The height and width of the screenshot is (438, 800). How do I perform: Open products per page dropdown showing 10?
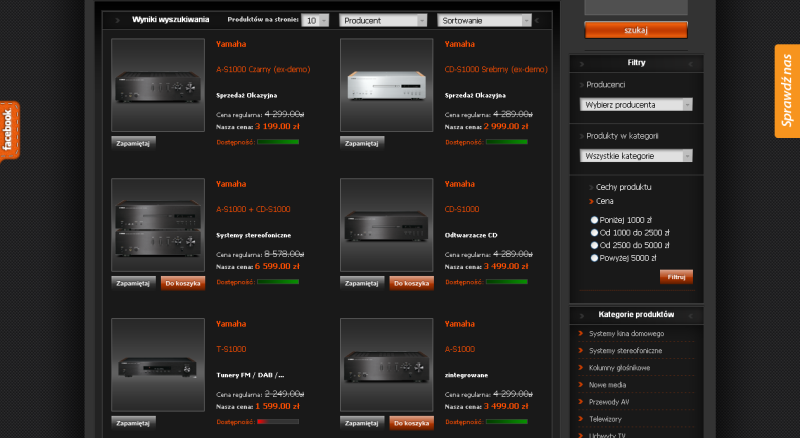coord(315,20)
